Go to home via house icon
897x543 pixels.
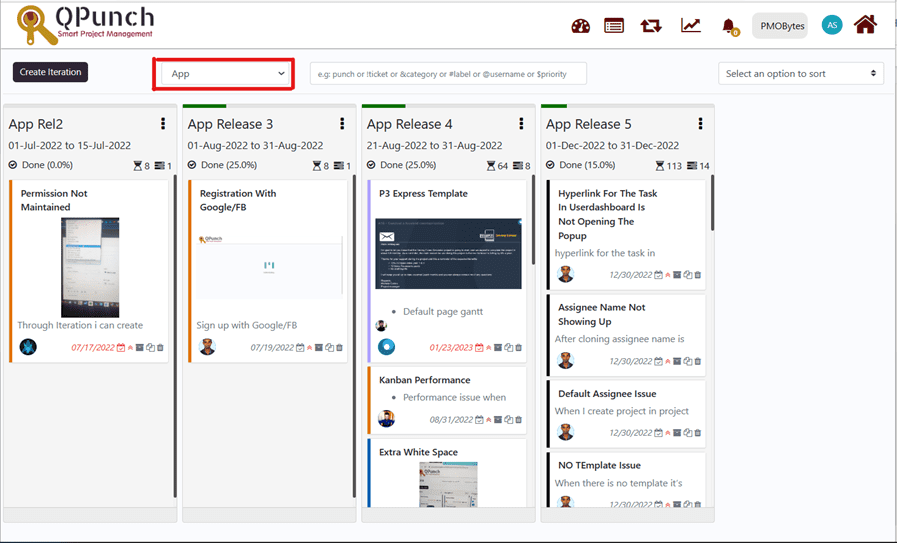[x=866, y=24]
